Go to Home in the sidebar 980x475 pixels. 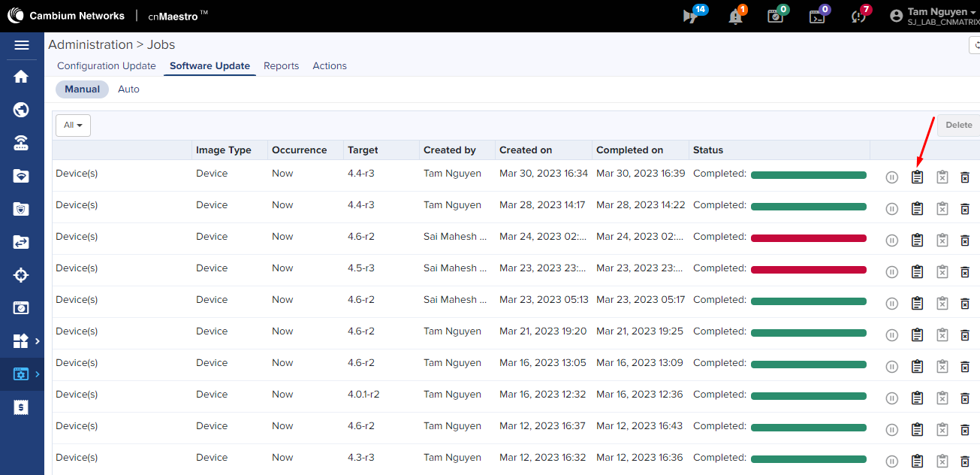pos(21,77)
